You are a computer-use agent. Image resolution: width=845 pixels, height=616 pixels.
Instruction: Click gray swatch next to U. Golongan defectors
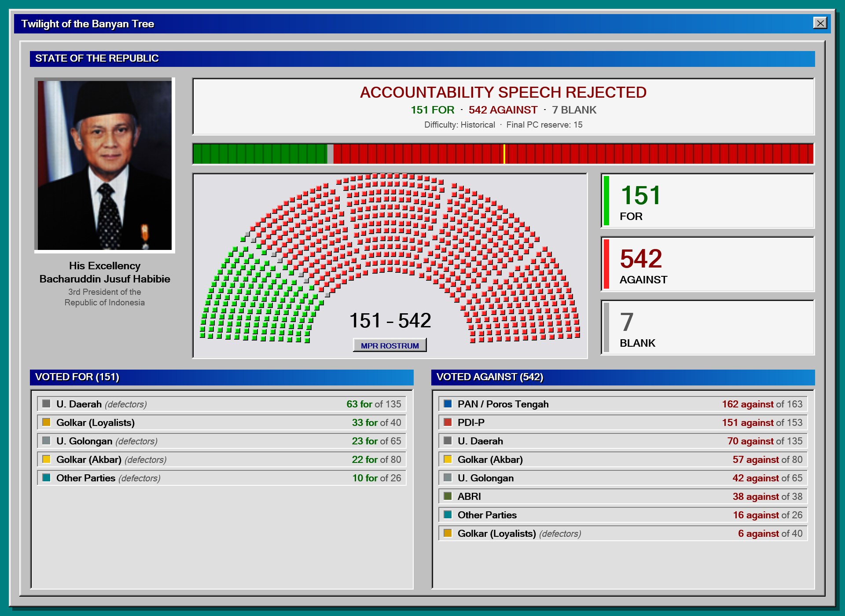pos(46,440)
